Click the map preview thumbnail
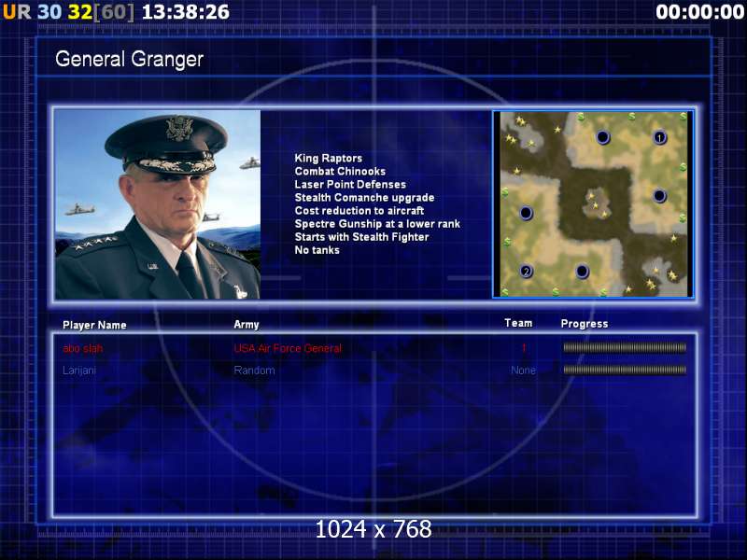747x560 pixels. pyautogui.click(x=593, y=204)
